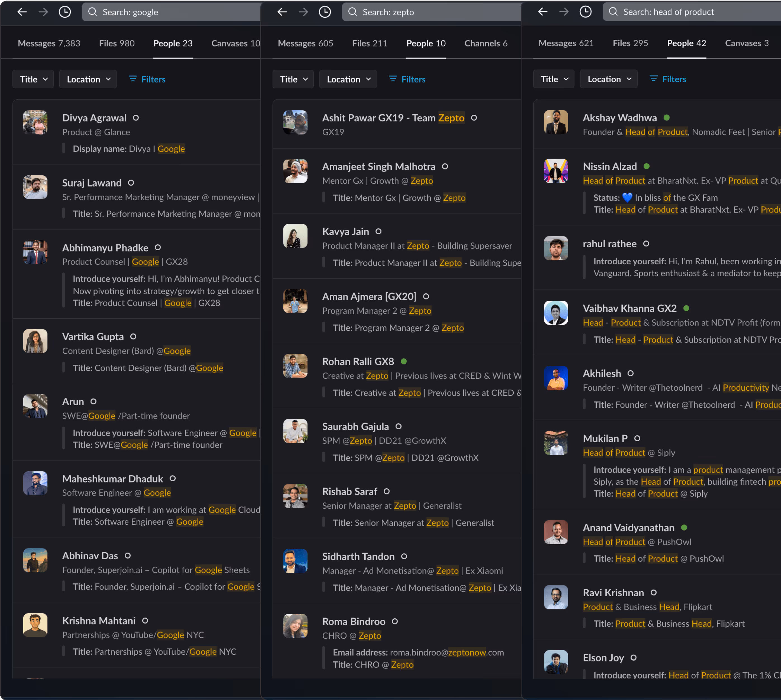This screenshot has height=700, width=781.
Task: Open Akshay Wadhwa's avatar
Action: pos(556,122)
